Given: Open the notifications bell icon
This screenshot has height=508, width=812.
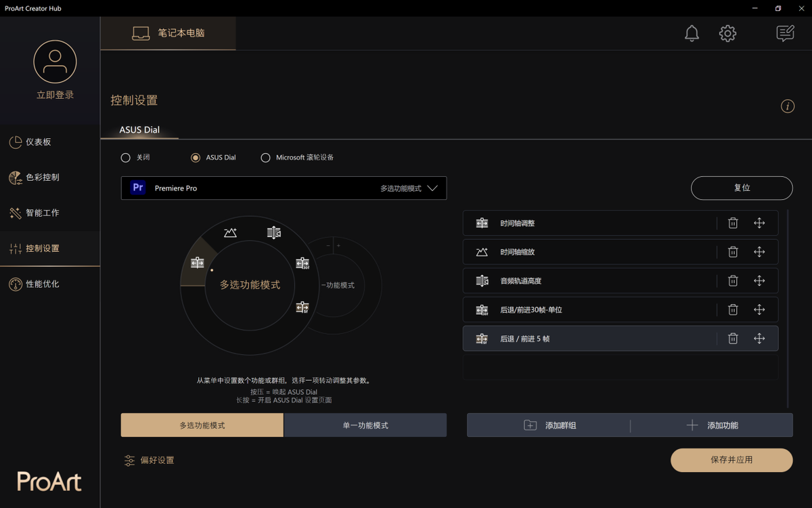Looking at the screenshot, I should [692, 33].
